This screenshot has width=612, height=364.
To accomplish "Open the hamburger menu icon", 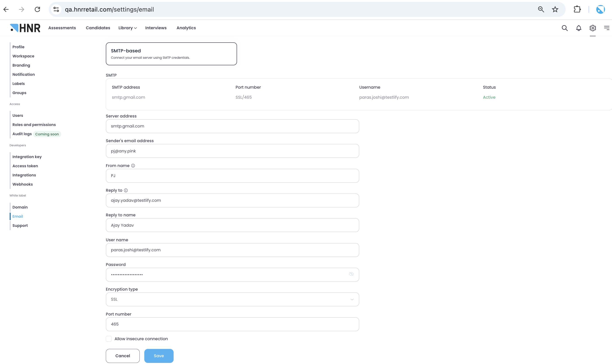I will 607,28.
